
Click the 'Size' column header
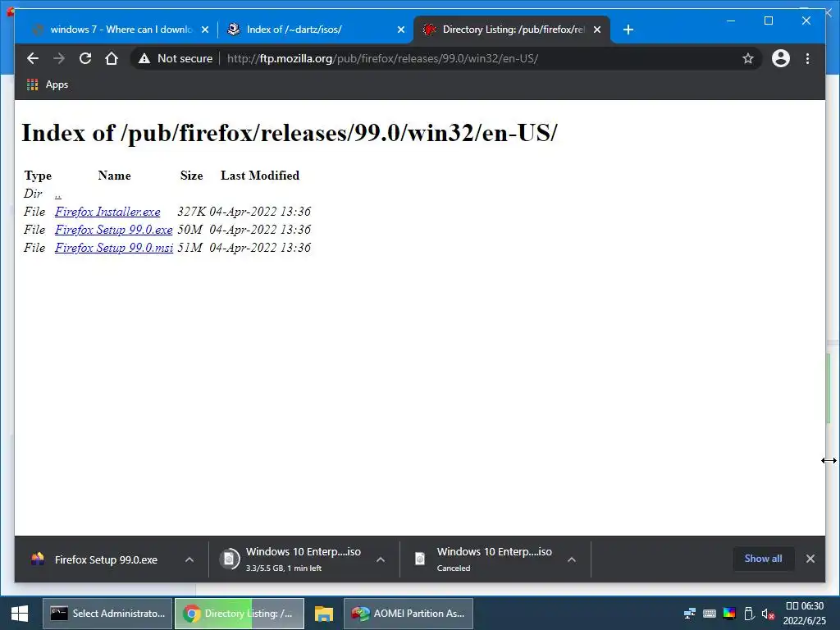click(191, 176)
